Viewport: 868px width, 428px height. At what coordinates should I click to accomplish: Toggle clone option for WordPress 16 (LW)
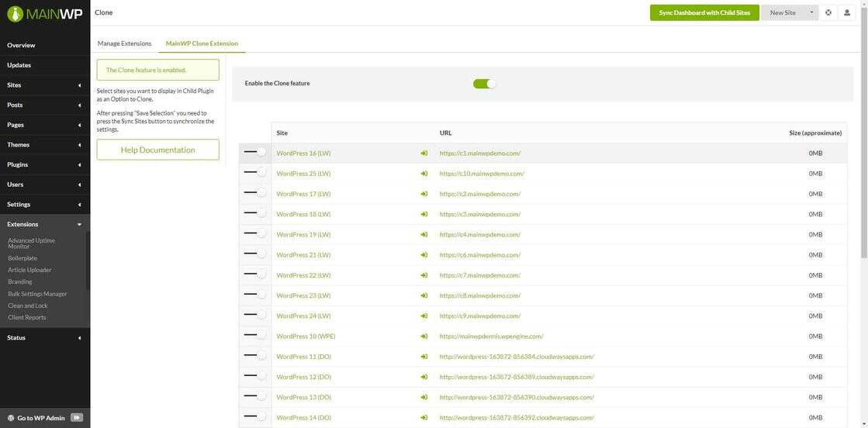(254, 152)
